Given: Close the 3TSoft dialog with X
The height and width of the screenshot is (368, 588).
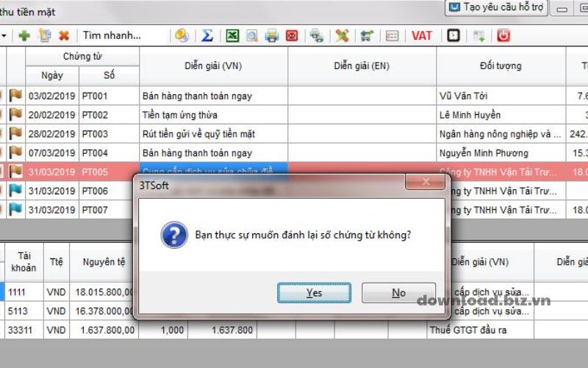Looking at the screenshot, I should 426,182.
